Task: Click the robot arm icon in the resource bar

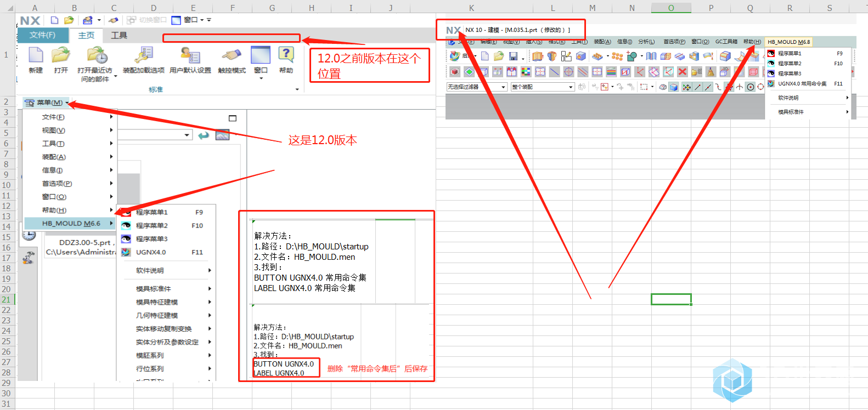Action: (29, 257)
